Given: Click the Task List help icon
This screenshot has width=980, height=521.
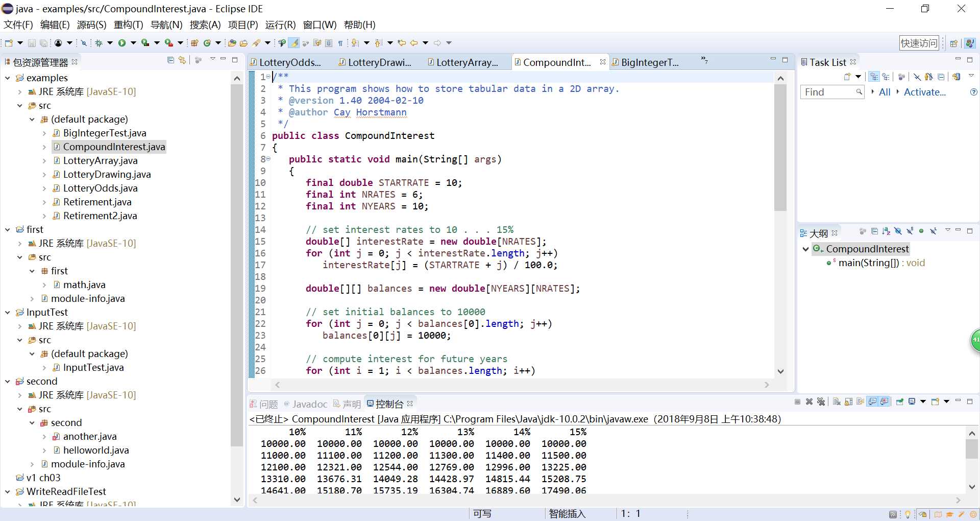Looking at the screenshot, I should click(x=974, y=92).
